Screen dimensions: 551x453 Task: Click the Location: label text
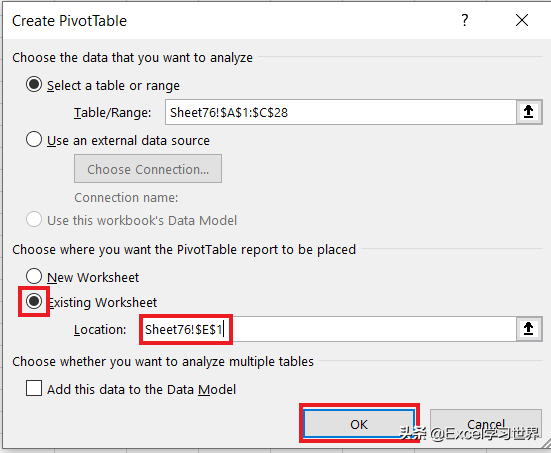100,330
